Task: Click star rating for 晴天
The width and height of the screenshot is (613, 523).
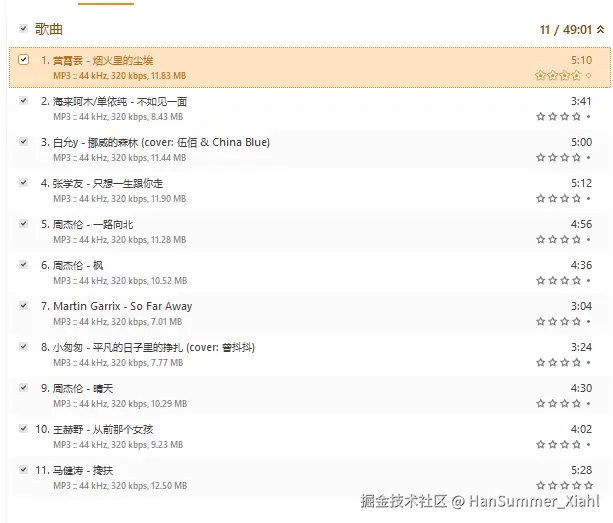Action: click(x=558, y=403)
